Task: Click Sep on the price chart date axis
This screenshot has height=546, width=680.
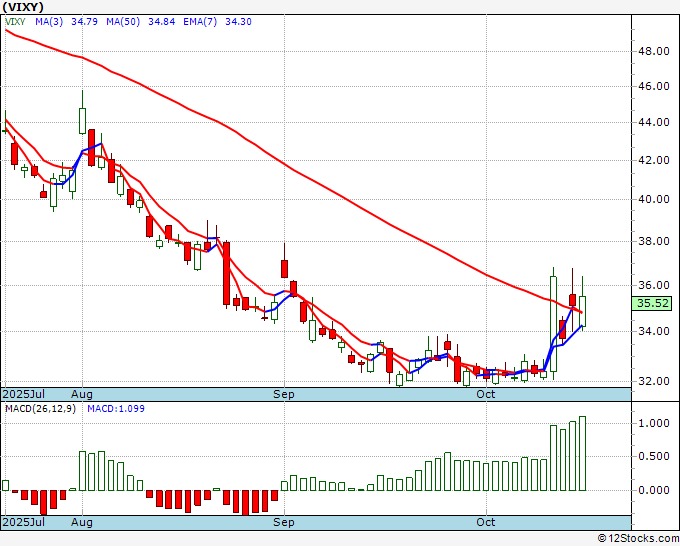Action: pyautogui.click(x=284, y=394)
